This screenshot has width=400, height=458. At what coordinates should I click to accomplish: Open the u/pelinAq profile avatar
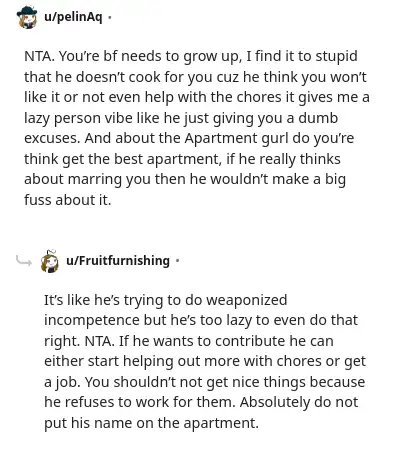27,17
